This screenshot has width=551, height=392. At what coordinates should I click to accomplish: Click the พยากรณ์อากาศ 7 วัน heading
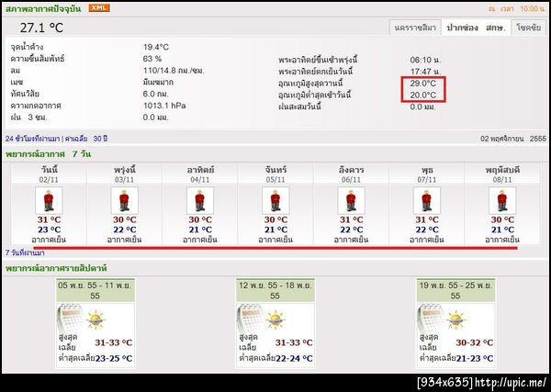48,154
